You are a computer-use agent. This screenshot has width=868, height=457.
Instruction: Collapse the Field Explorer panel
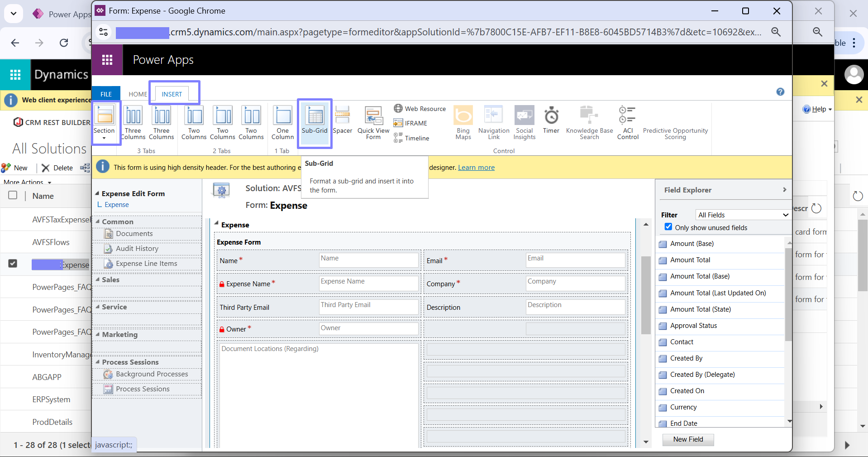point(784,190)
